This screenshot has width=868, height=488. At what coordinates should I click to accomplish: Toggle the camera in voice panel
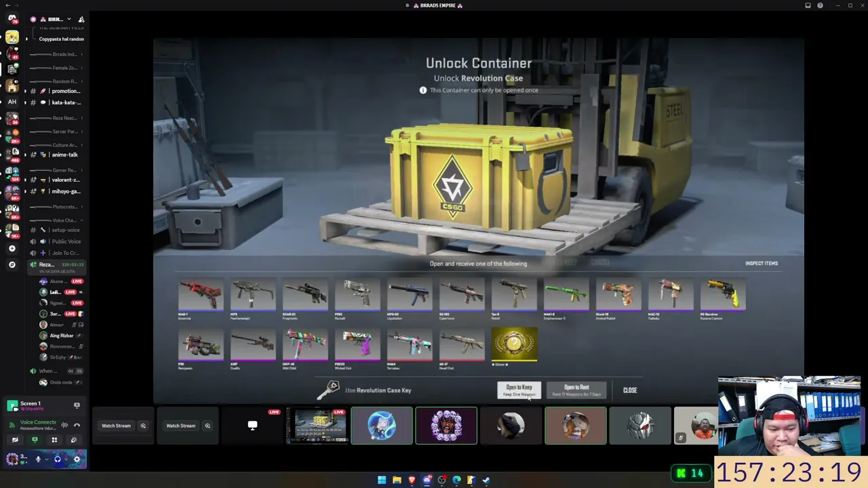15,440
